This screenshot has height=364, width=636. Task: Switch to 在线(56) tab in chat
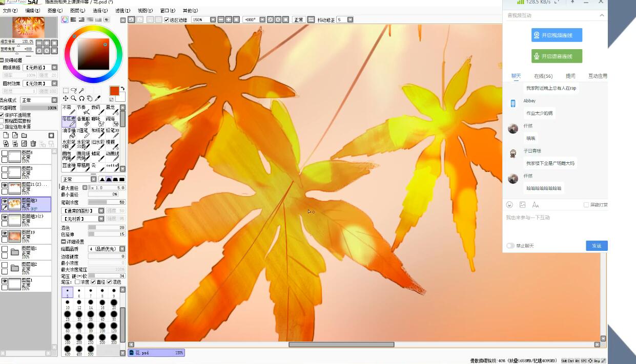pyautogui.click(x=543, y=76)
